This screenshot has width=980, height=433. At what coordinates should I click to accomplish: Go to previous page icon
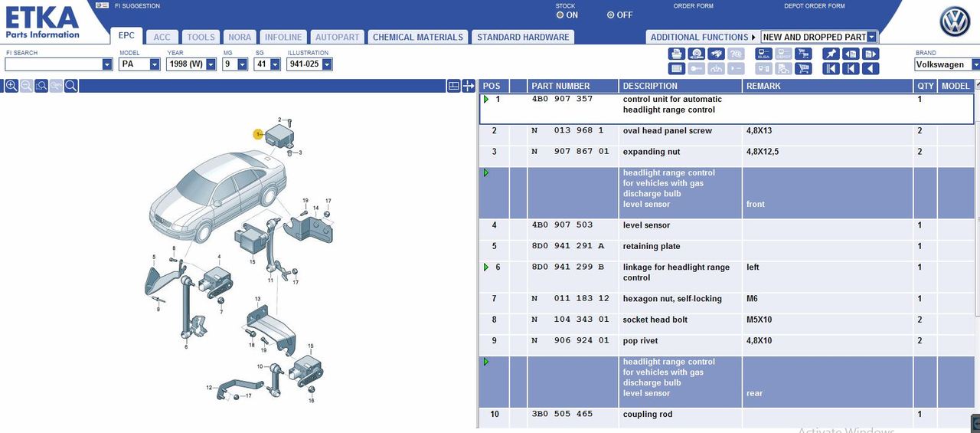pyautogui.click(x=851, y=54)
